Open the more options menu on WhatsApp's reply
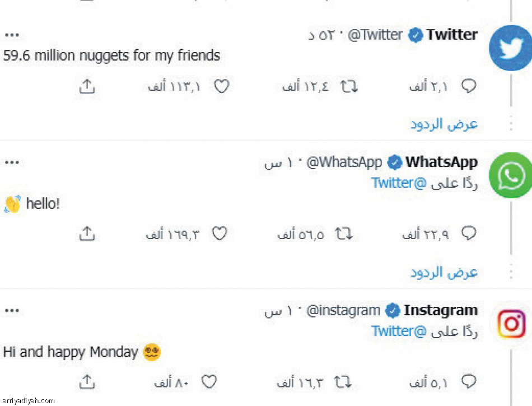Image resolution: width=532 pixels, height=406 pixels. [12, 162]
